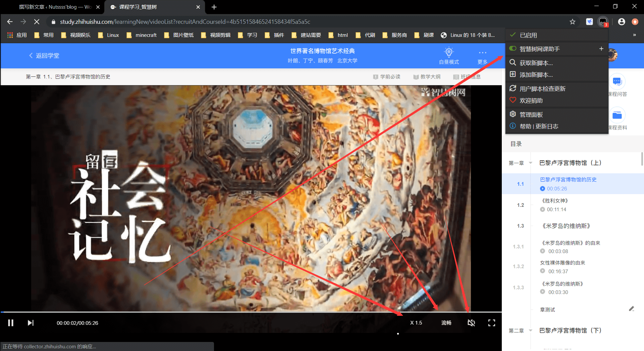Open lesson 女性裸体雕像的由来

[562, 263]
